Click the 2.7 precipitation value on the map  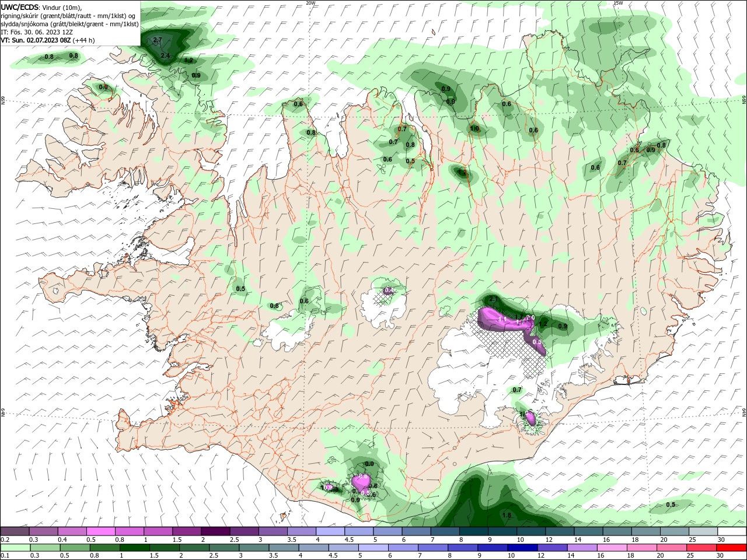coord(157,40)
